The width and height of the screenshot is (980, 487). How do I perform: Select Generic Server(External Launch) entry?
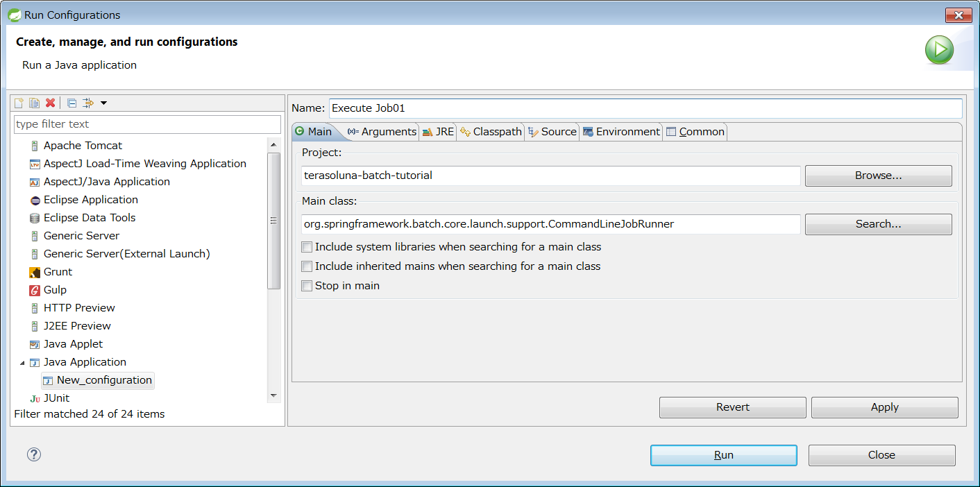click(126, 254)
